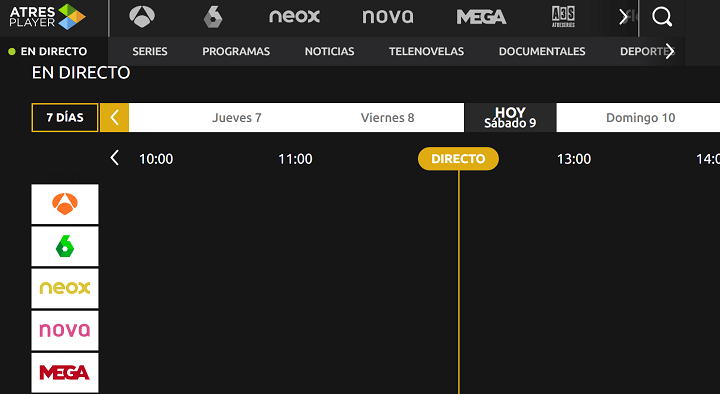The width and height of the screenshot is (720, 394).
Task: Click the 13:00 time label
Action: [574, 159]
